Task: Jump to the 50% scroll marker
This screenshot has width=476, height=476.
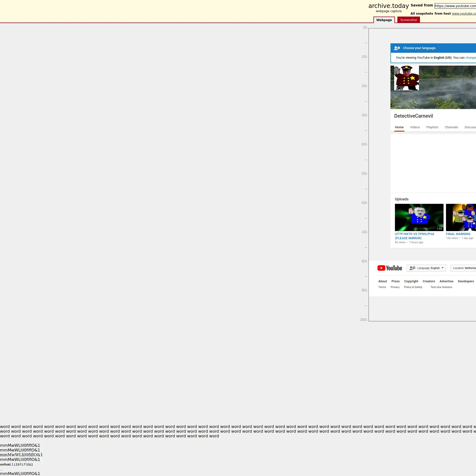Action: pyautogui.click(x=364, y=173)
